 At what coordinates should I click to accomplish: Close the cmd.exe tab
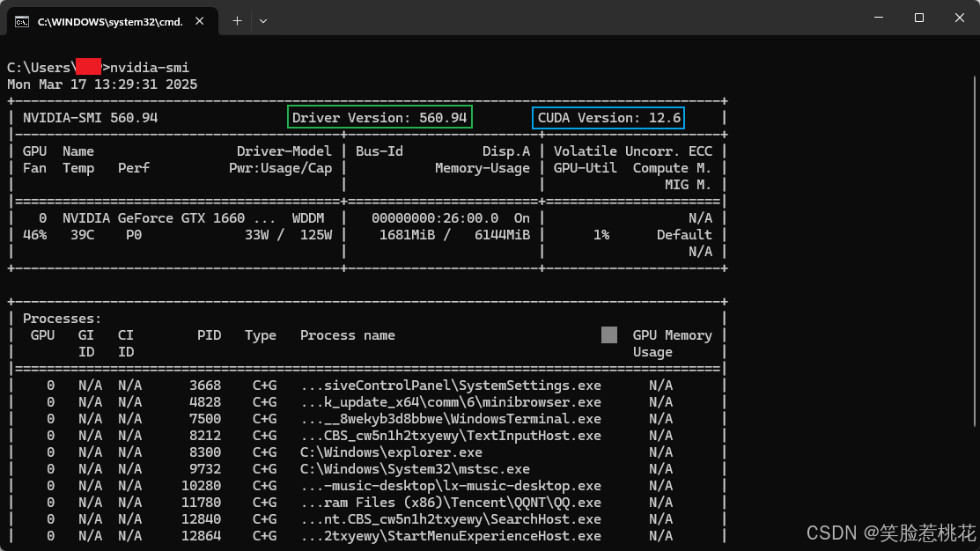(x=199, y=21)
